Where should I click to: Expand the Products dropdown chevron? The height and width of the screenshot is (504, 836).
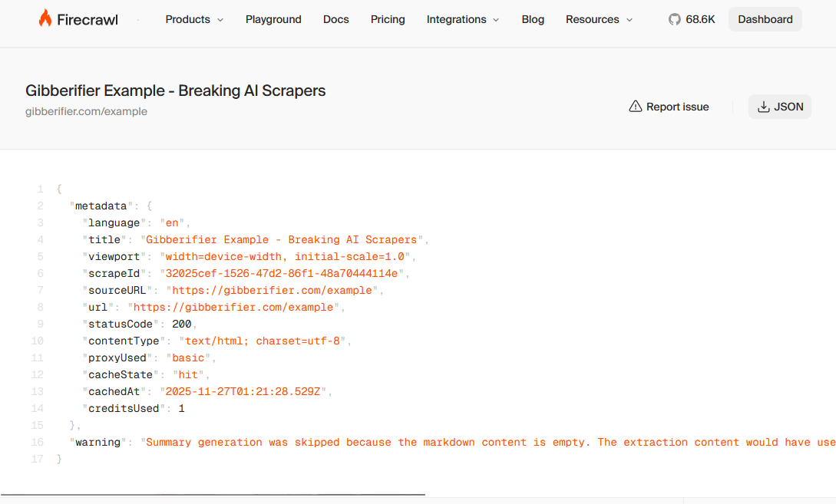220,20
